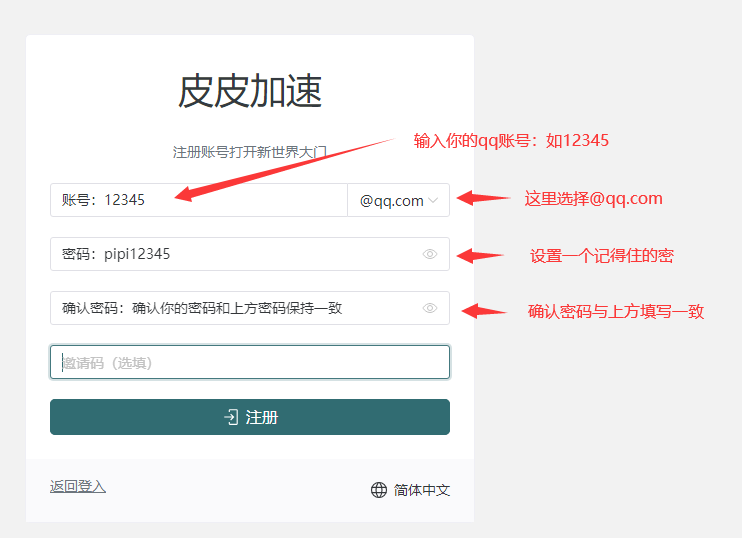The image size is (742, 538).
Task: Focus the invitation code (选填) field
Action: click(x=250, y=362)
